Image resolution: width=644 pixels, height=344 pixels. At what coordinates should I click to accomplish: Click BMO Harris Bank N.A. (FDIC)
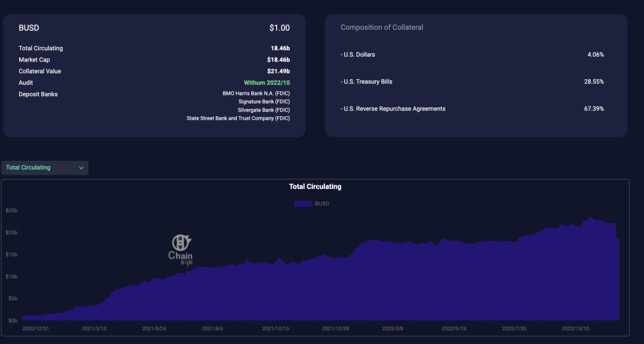point(256,93)
